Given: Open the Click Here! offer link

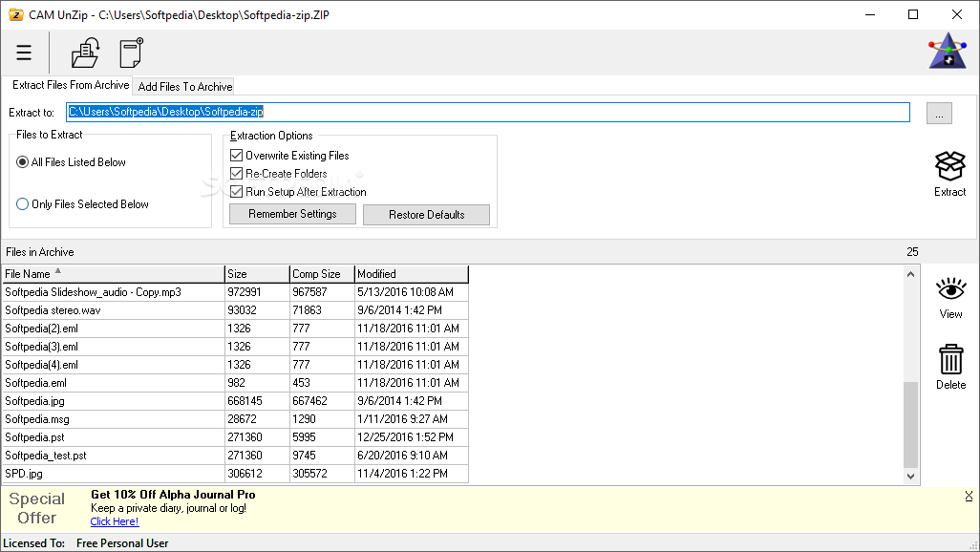Looking at the screenshot, I should [115, 521].
